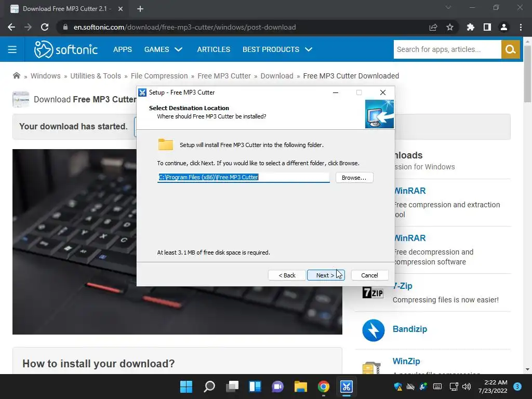532x399 pixels.
Task: Open the volume tray icon
Action: point(467,387)
